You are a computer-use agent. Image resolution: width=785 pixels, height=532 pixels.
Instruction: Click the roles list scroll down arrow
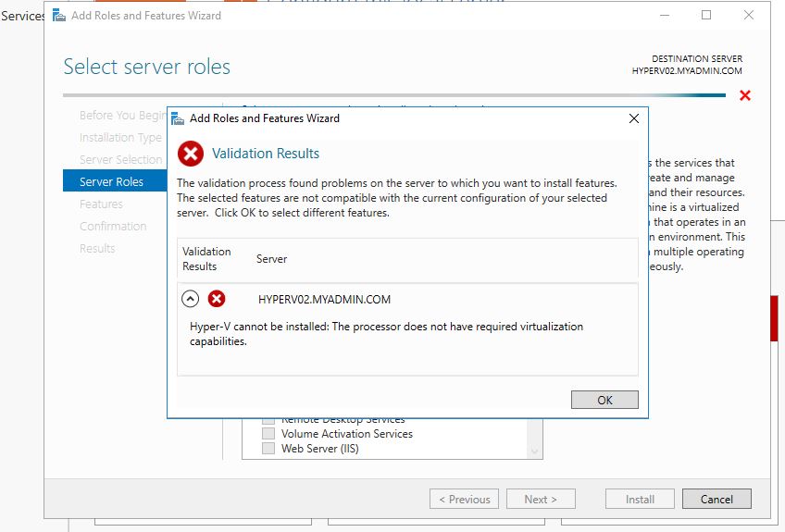(x=535, y=452)
